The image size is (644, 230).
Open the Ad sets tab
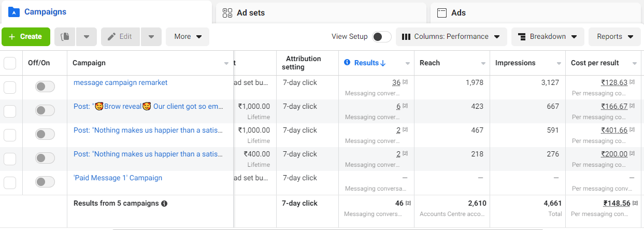(x=321, y=13)
